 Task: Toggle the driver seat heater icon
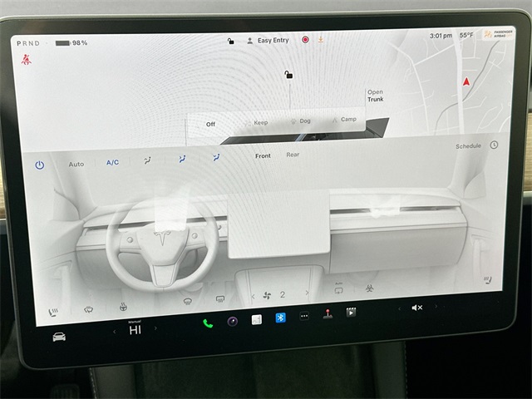pos(53,313)
